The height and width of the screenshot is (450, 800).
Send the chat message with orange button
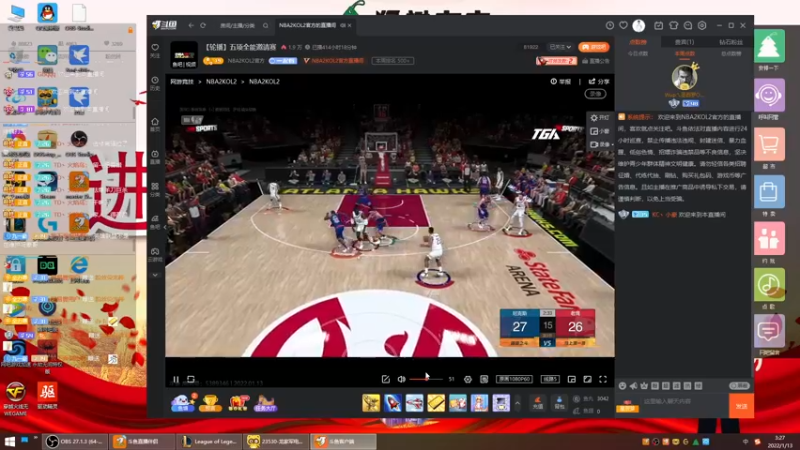[x=741, y=406]
